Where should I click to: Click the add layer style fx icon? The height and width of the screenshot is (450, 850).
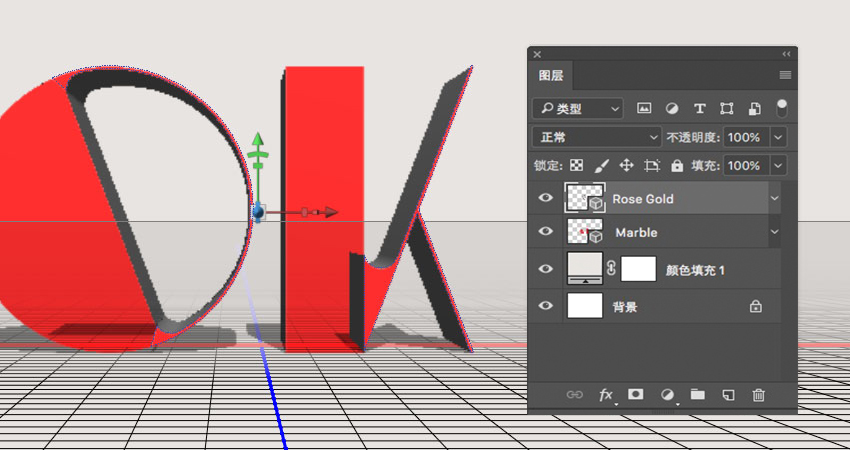(x=606, y=395)
